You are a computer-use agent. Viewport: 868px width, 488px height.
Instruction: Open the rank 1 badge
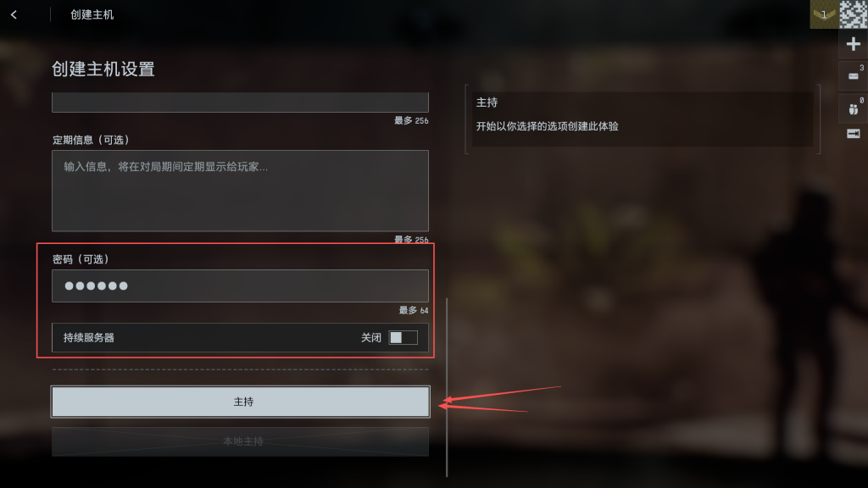(x=824, y=14)
